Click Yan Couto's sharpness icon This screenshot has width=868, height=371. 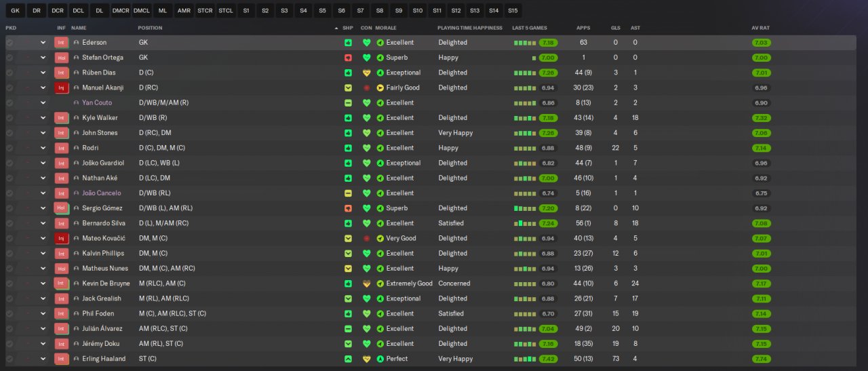pos(348,103)
